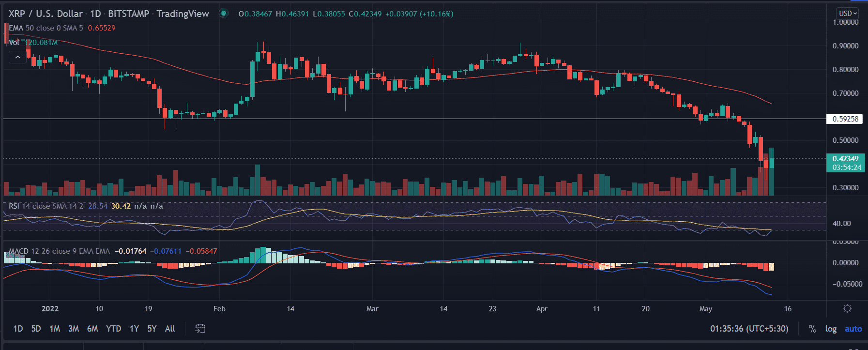Viewport: 868px width, 350px height.
Task: Click the EMA 50 indicator legend
Action: tap(46, 28)
